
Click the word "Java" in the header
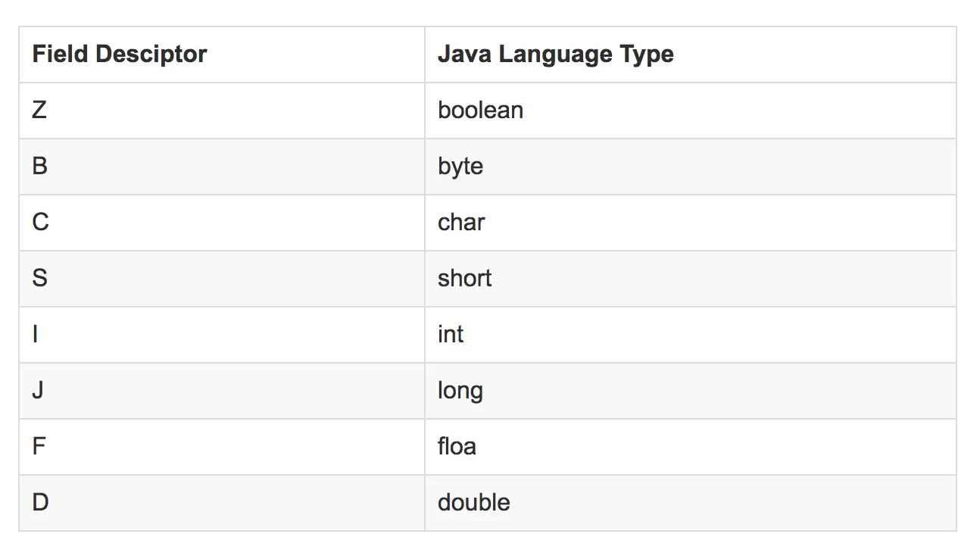[x=463, y=55]
